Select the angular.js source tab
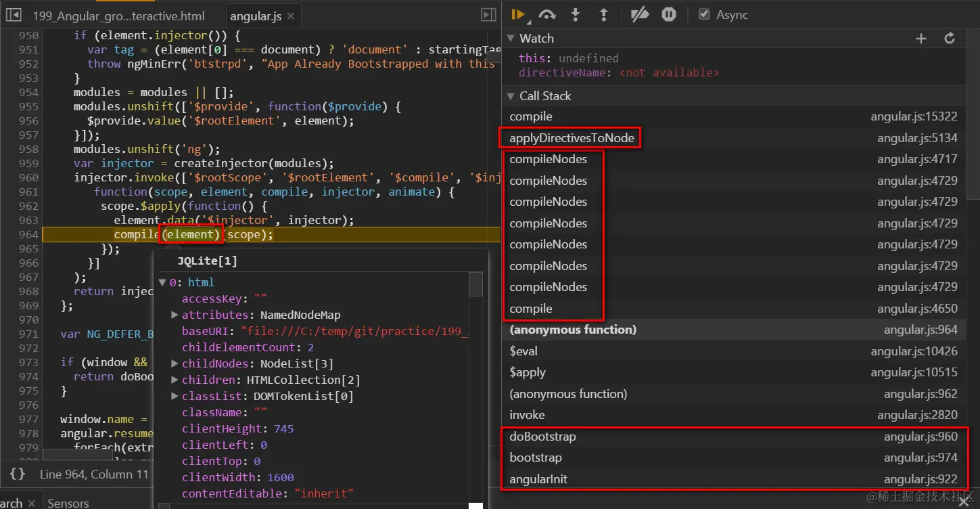 point(256,16)
